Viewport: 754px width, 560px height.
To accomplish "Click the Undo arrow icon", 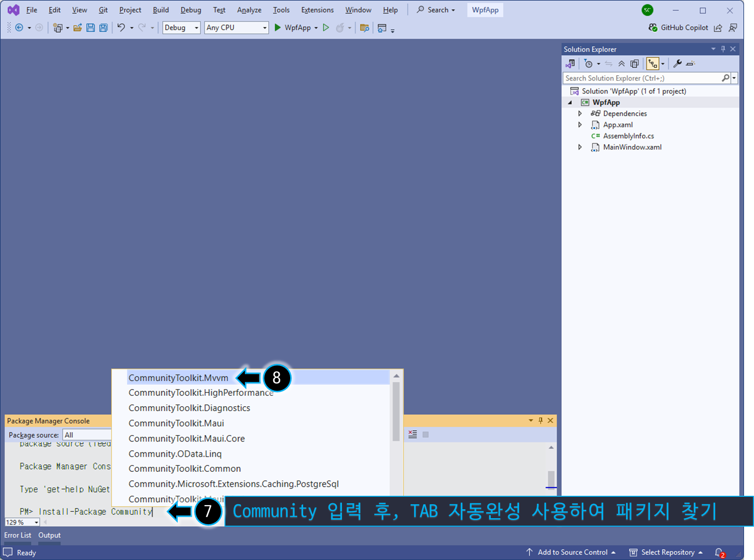I will click(x=121, y=28).
